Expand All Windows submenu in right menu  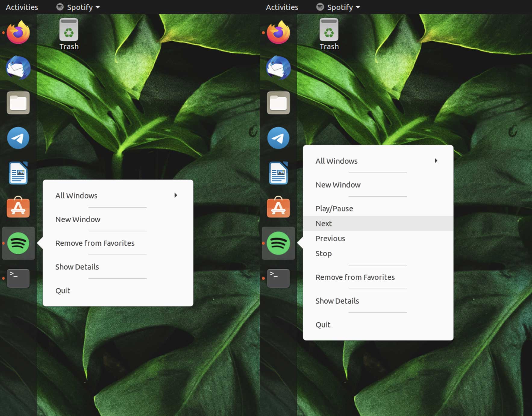tap(378, 161)
